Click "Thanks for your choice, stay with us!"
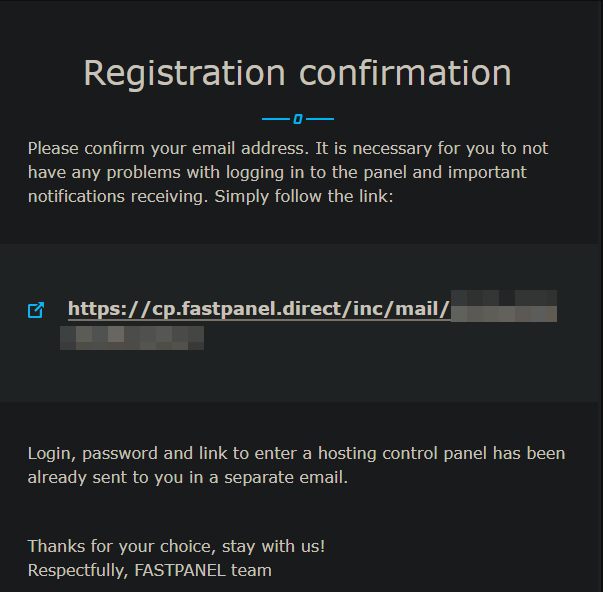 (176, 546)
